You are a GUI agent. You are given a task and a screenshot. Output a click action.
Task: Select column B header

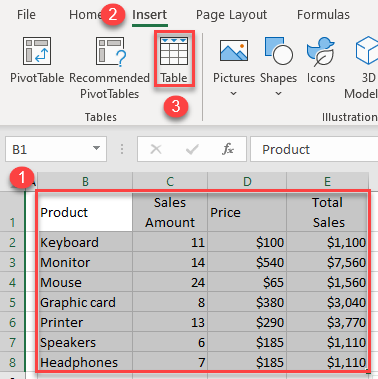pyautogui.click(x=85, y=182)
